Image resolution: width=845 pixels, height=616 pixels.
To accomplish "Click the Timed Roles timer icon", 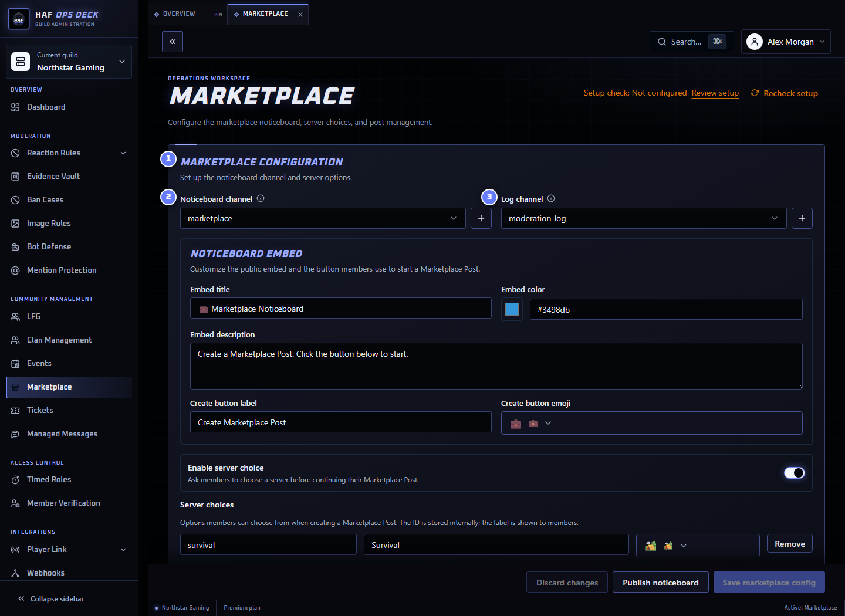I will pyautogui.click(x=15, y=480).
